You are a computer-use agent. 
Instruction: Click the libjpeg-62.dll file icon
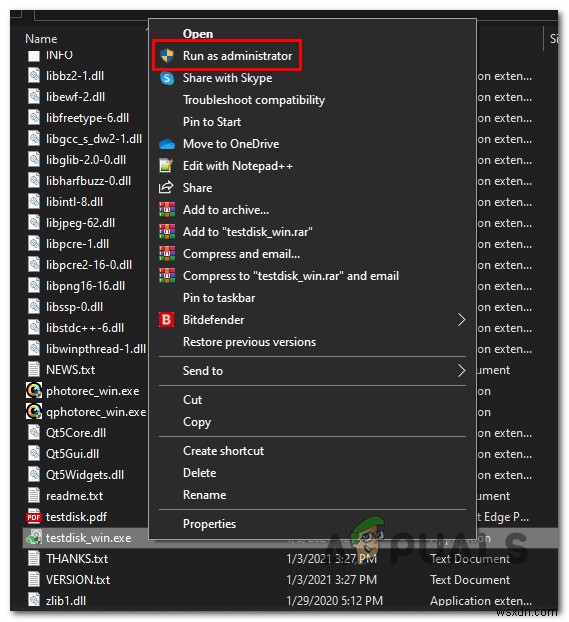[x=34, y=223]
